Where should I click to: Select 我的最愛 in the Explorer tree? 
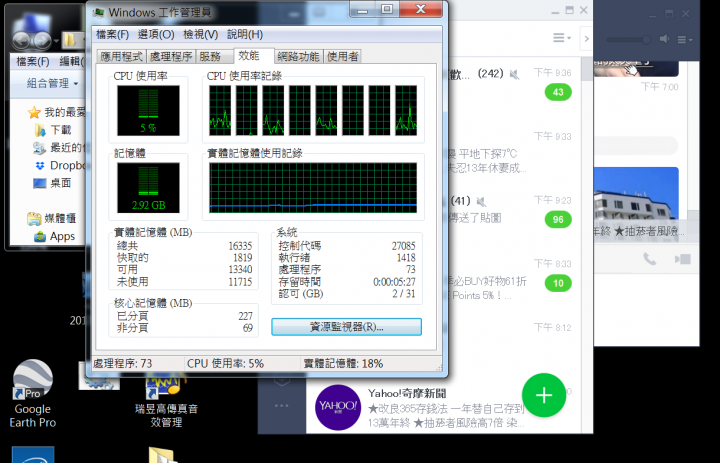click(57, 112)
